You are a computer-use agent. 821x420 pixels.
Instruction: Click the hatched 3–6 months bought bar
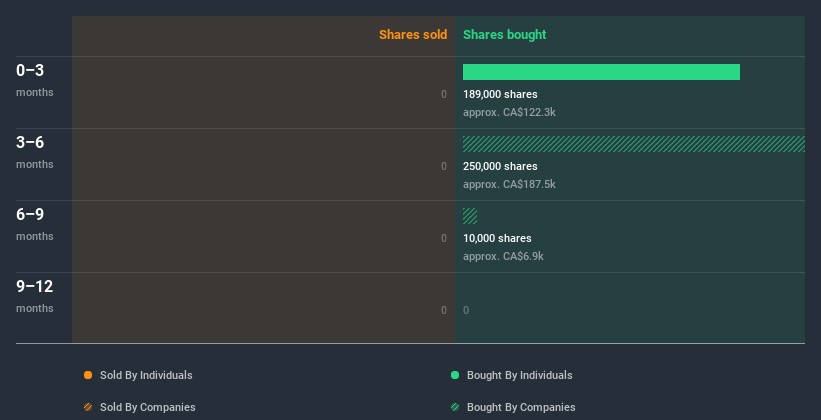634,144
